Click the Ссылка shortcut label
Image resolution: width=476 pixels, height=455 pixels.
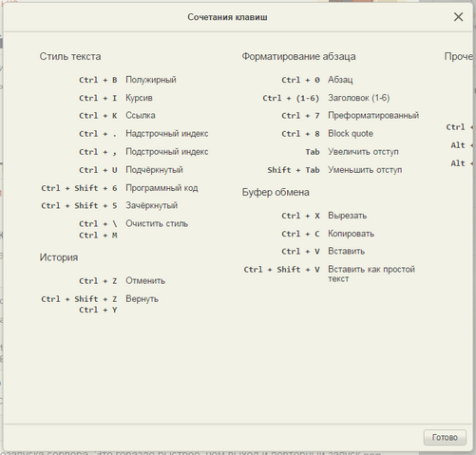coord(141,115)
